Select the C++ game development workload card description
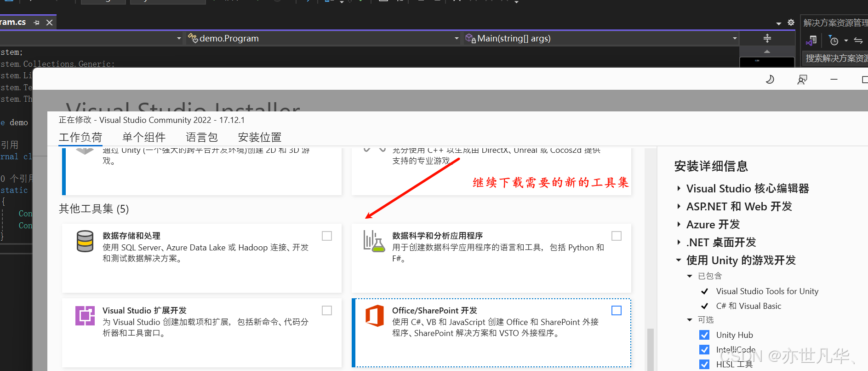The height and width of the screenshot is (371, 868). [x=496, y=156]
